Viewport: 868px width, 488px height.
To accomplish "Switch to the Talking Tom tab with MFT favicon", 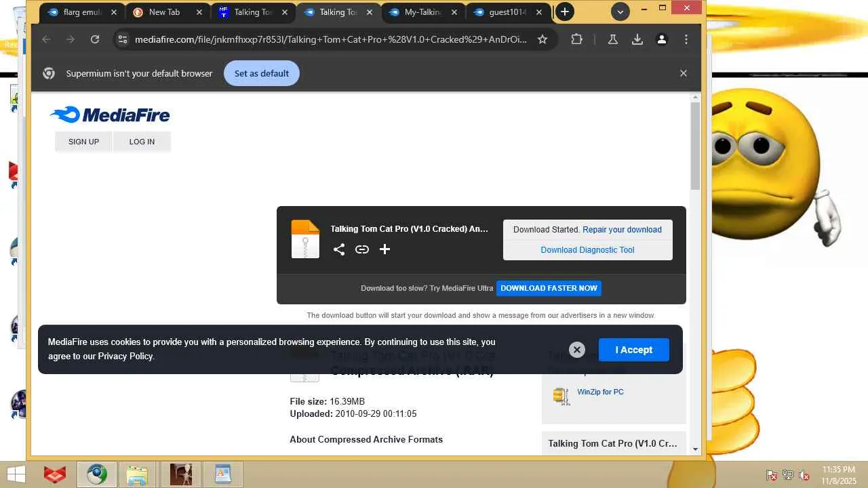I will click(x=253, y=12).
